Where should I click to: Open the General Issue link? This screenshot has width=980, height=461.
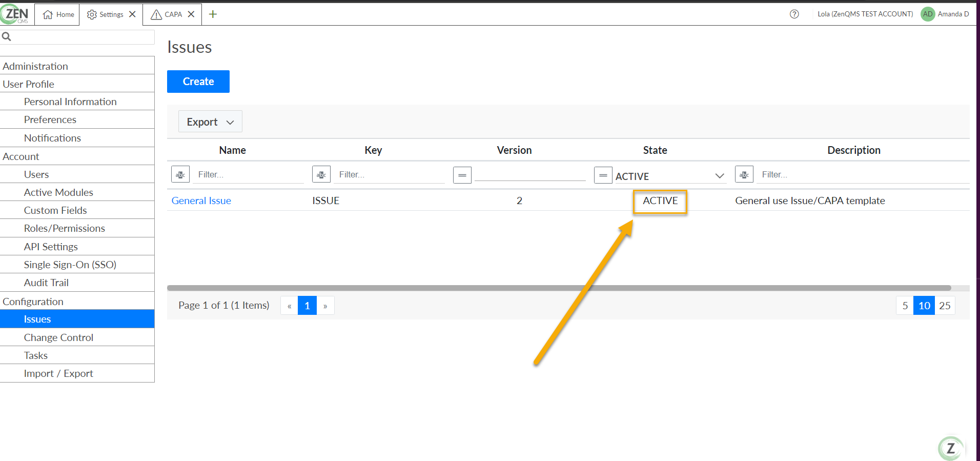201,201
